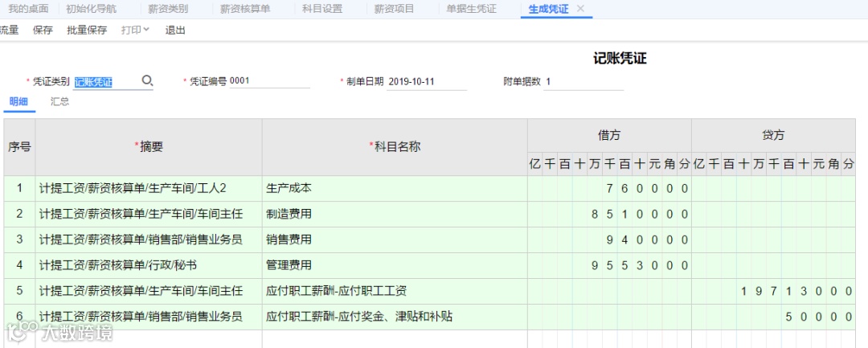Click the 流量 toolbar button
Viewport: 868px width, 348px height.
pos(9,30)
